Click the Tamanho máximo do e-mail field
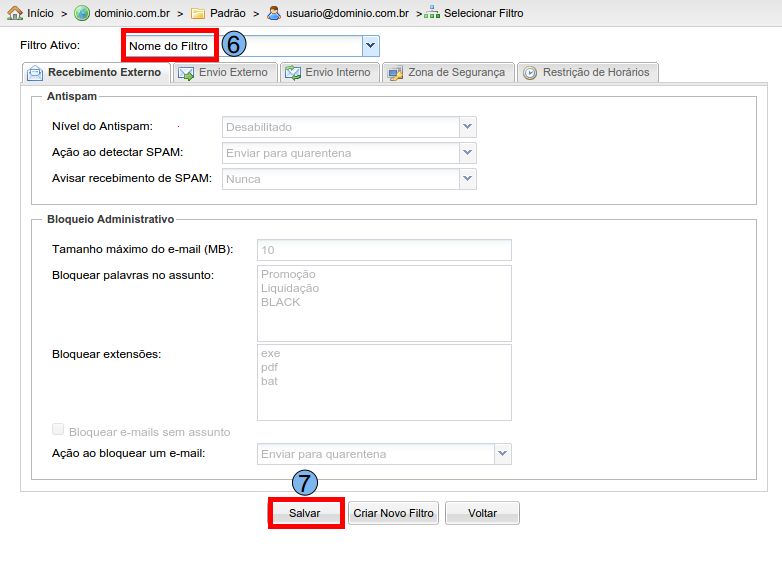Screen dimensions: 782x571 click(x=384, y=250)
